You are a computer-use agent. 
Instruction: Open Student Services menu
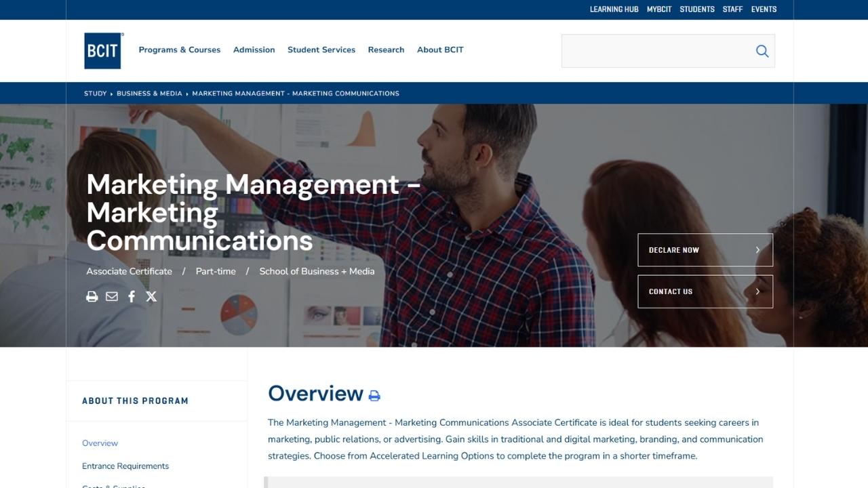coord(321,49)
